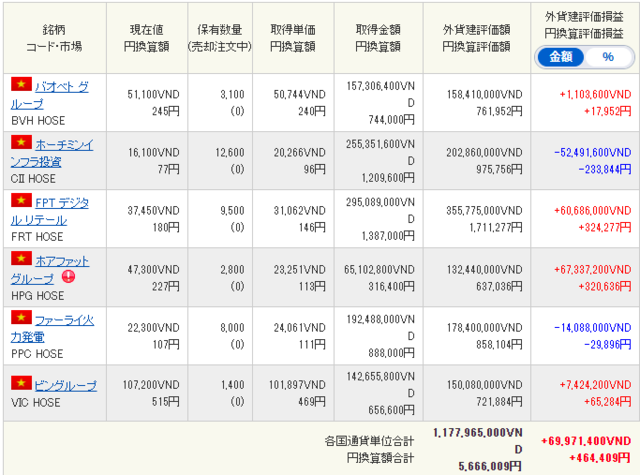
Task: Open the FPT デジタルリテール stock link
Action: pos(50,211)
